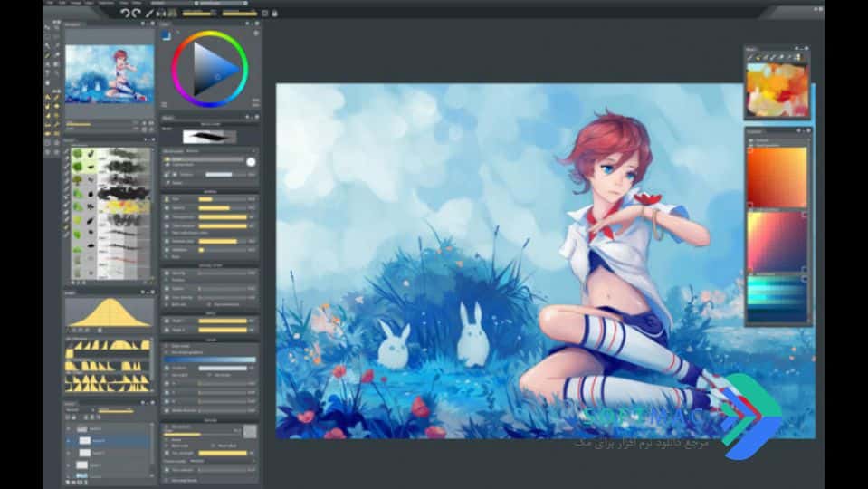Click the white round brush shape circle
Image resolution: width=868 pixels, height=489 pixels.
[251, 162]
